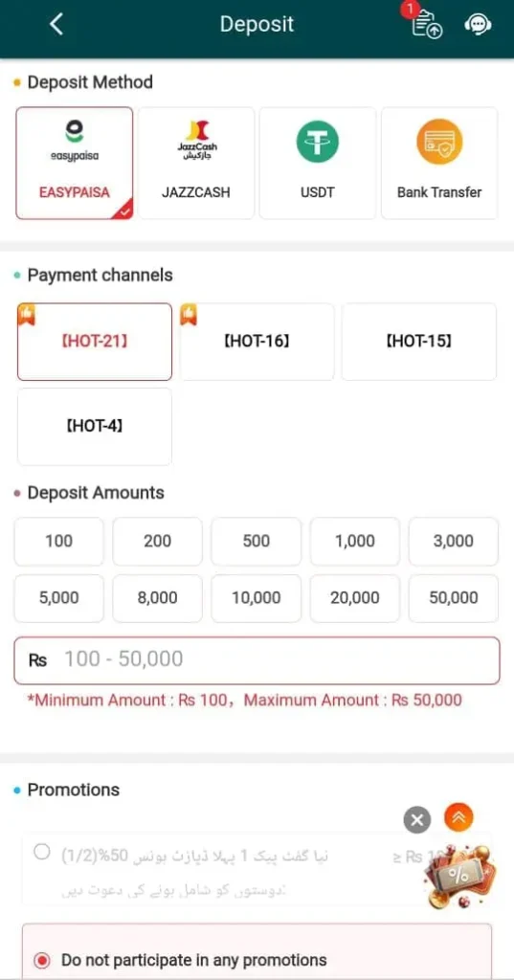514x980 pixels.
Task: Choose the HOT-4 payment channel
Action: tap(95, 427)
